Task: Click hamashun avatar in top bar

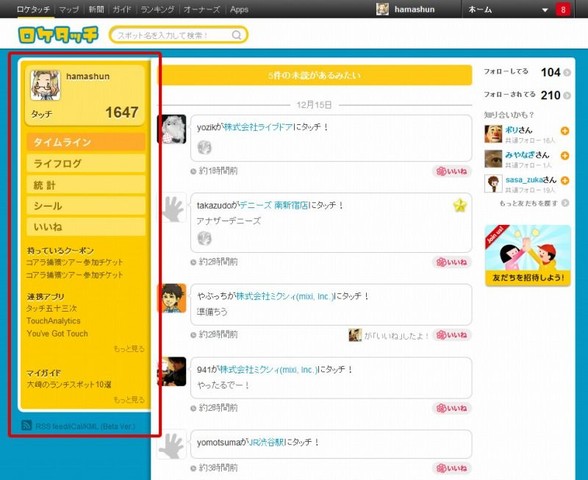Action: point(382,9)
